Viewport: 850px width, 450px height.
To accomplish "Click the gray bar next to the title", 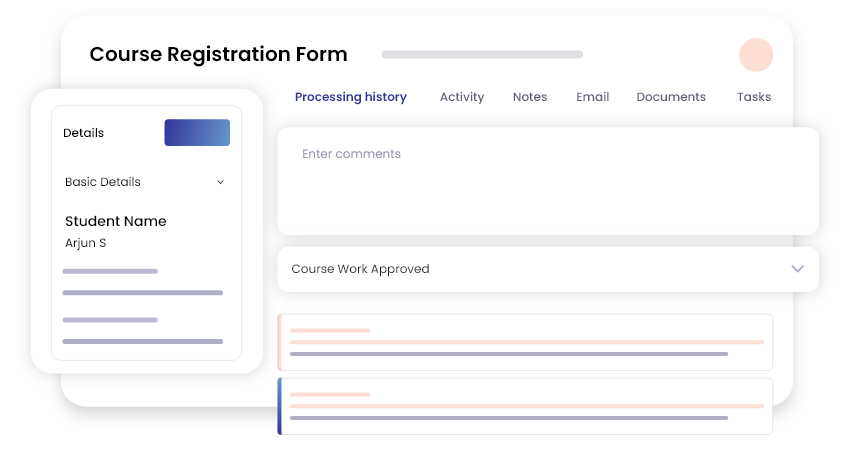I will click(482, 54).
